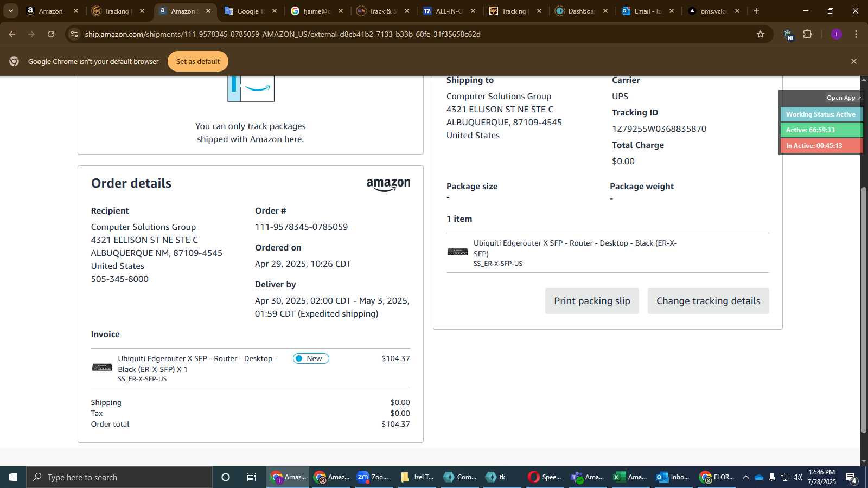Switch to the Dashboard tab
868x488 pixels.
click(x=582, y=11)
